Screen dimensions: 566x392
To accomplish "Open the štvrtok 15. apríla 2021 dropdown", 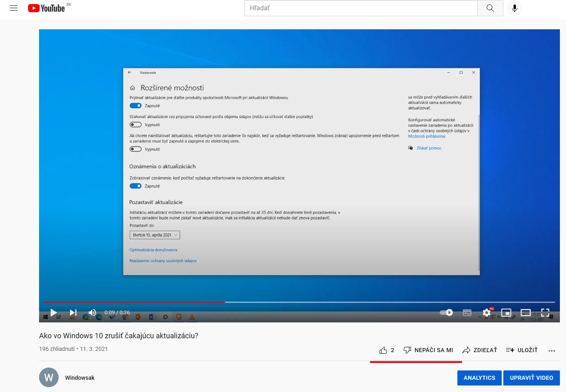I will [x=155, y=235].
